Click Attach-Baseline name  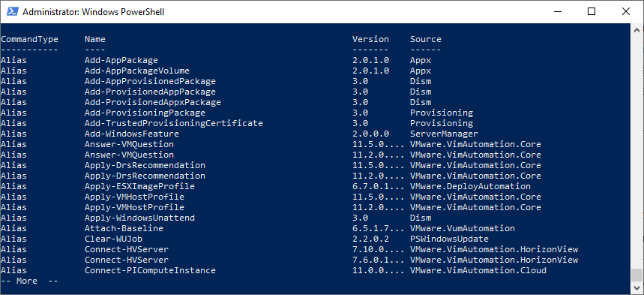click(x=124, y=228)
